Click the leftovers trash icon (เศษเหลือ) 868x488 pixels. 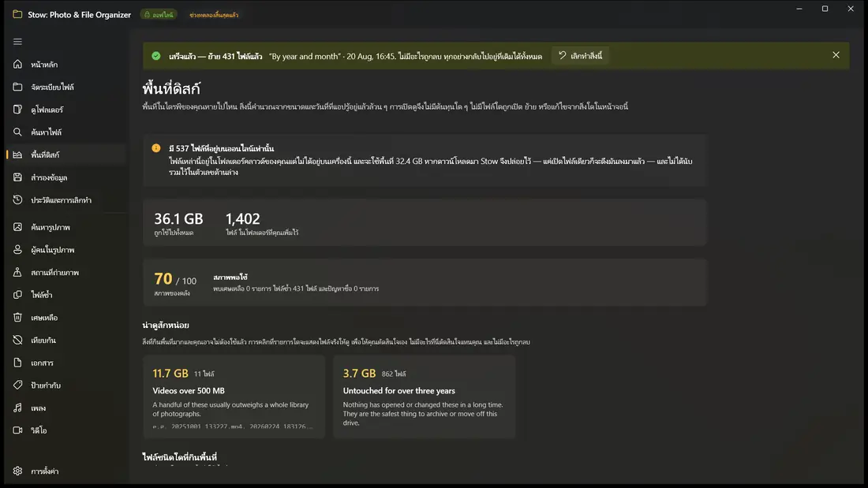[17, 318]
